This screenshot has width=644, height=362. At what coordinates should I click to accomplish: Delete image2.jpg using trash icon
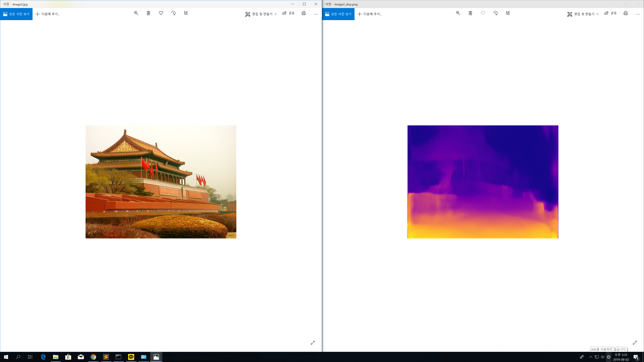pos(148,13)
